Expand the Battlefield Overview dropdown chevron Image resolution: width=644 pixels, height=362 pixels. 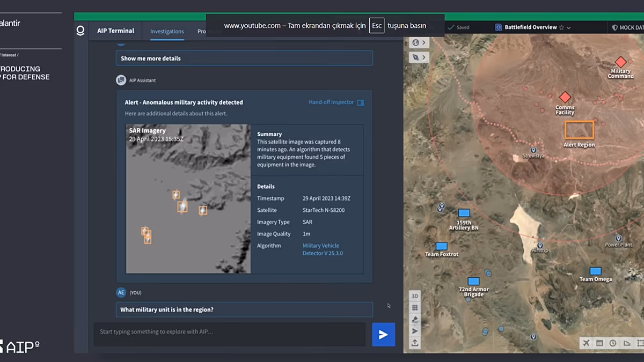coord(569,27)
